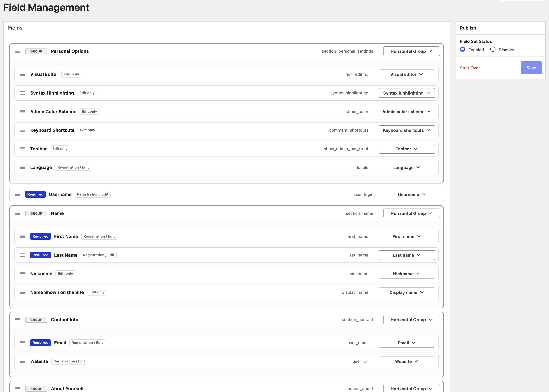Grab the Toolbar row drag handle
The width and height of the screenshot is (549, 392).
point(22,149)
